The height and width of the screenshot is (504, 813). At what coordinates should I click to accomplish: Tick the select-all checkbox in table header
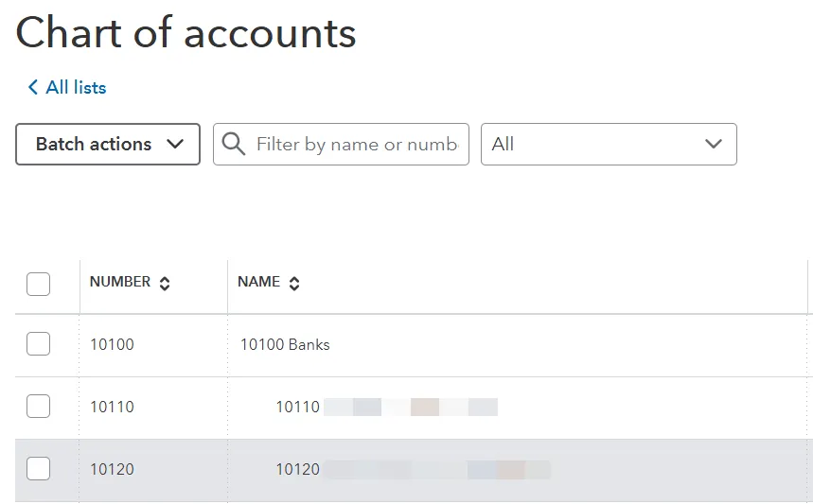click(x=38, y=283)
